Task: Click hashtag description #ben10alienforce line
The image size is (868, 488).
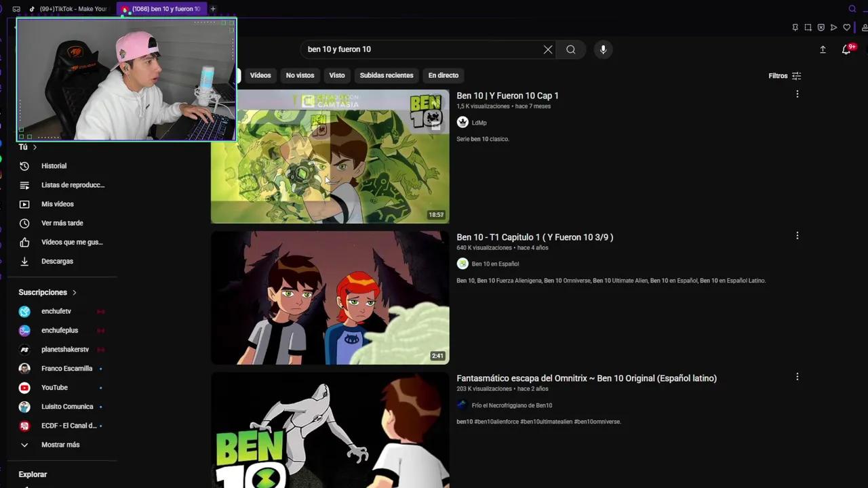Action: 538,422
